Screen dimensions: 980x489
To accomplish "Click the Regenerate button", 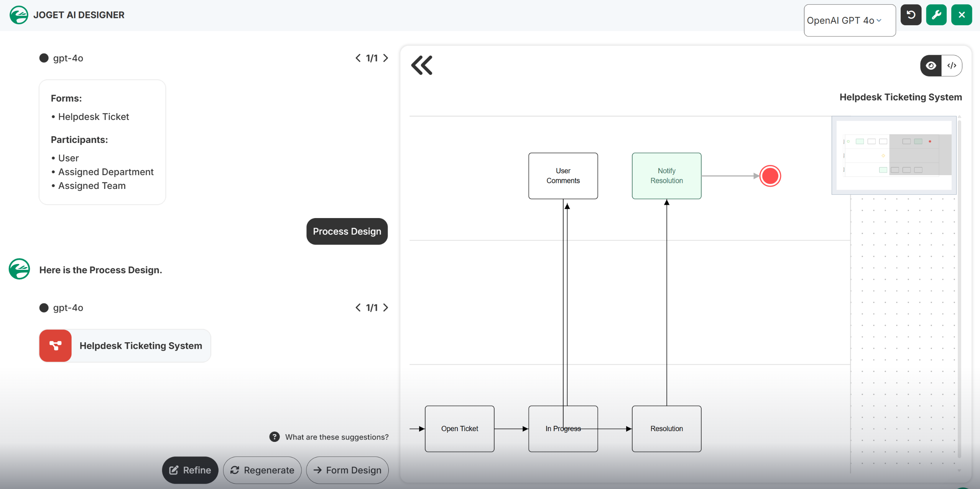I will pos(262,470).
